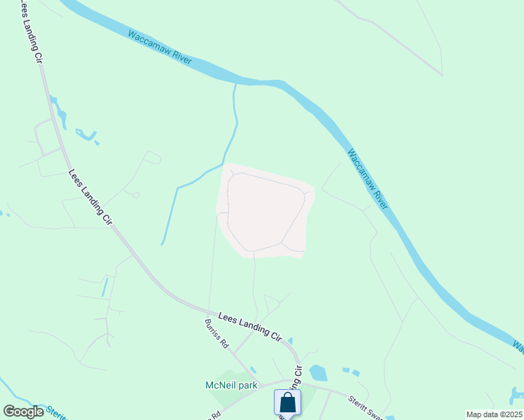Image resolution: width=524 pixels, height=420 pixels.
Task: Click the top-left Lees Landing Cir label
Action: click(32, 31)
